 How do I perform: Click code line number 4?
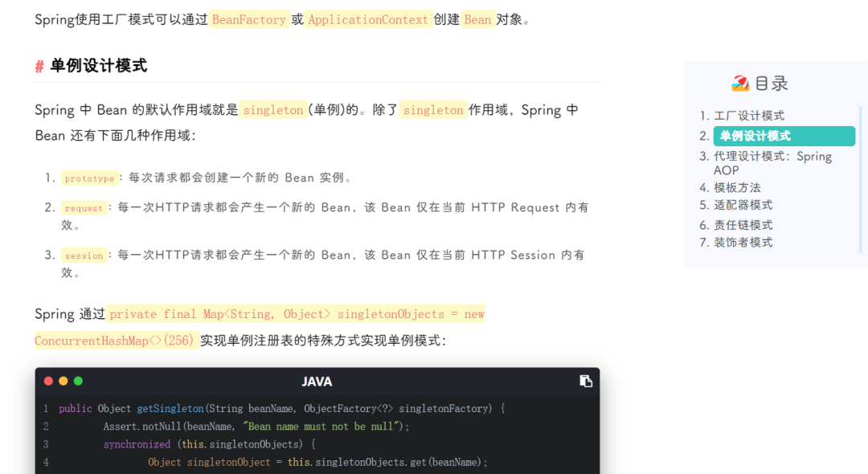coord(46,462)
